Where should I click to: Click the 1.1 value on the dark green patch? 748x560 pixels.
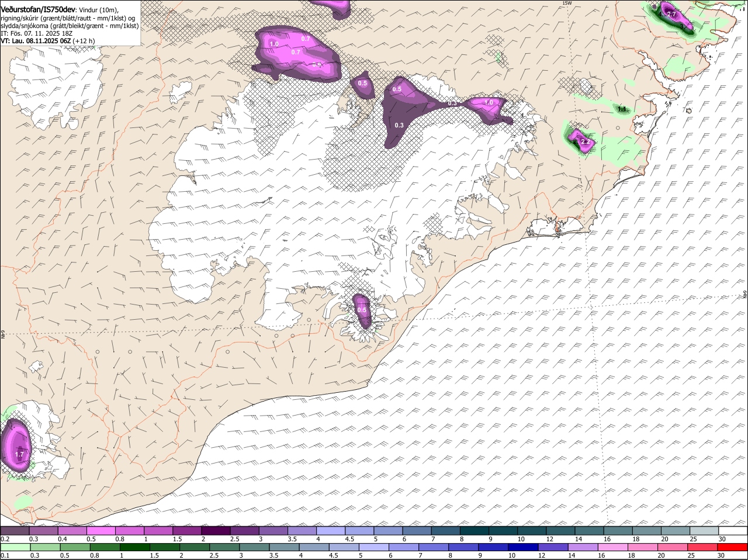pos(622,109)
